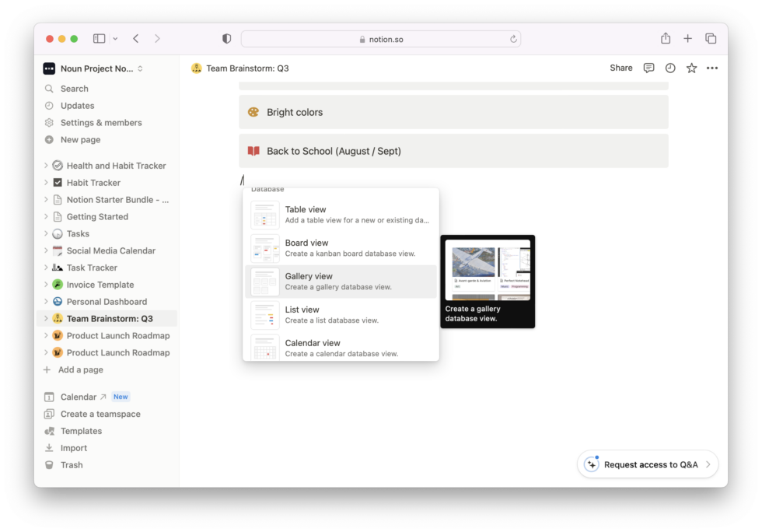Open the three-dot page options menu
This screenshot has height=532, width=762.
(x=711, y=68)
